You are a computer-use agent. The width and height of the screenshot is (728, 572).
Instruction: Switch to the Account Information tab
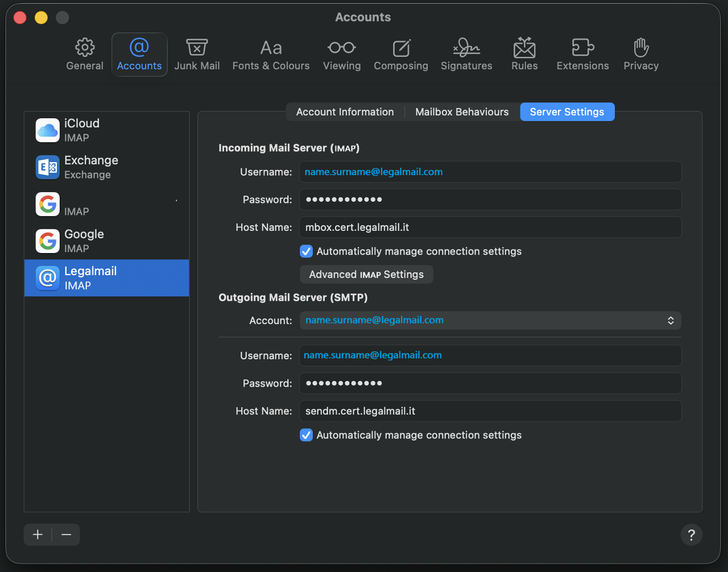tap(345, 112)
